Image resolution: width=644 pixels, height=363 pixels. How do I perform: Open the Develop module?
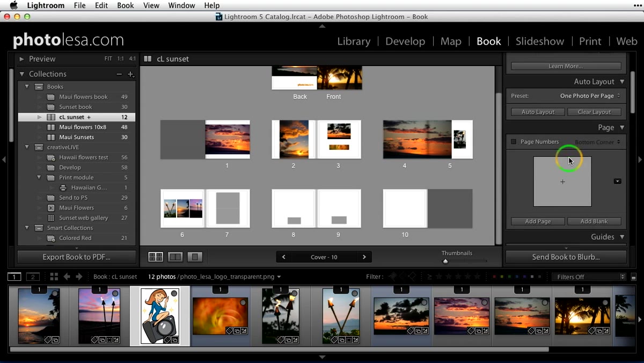(x=405, y=41)
